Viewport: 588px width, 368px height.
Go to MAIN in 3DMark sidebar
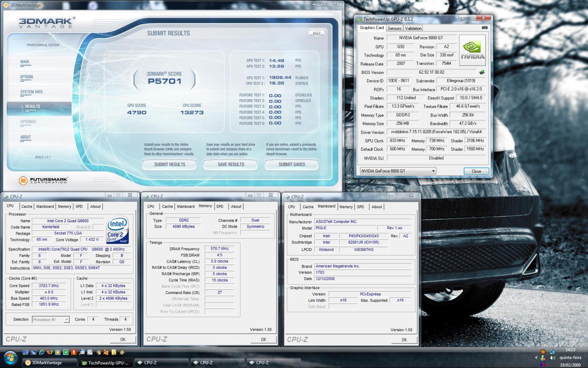(25, 62)
